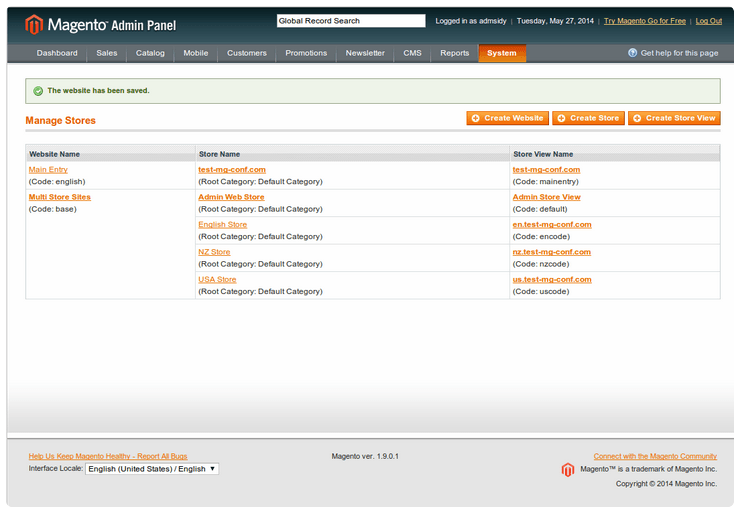Open the Reports menu
741x513 pixels.
pos(455,53)
